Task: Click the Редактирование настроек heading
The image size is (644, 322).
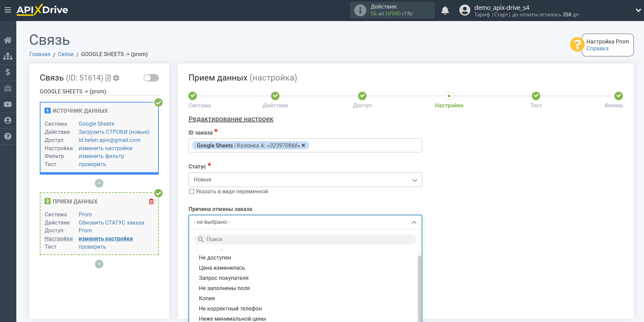Action: coord(231,119)
